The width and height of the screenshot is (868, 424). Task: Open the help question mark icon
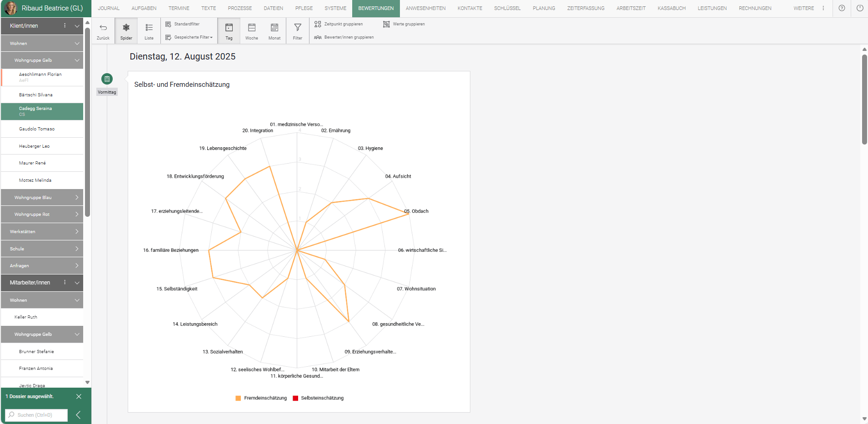[x=842, y=8]
